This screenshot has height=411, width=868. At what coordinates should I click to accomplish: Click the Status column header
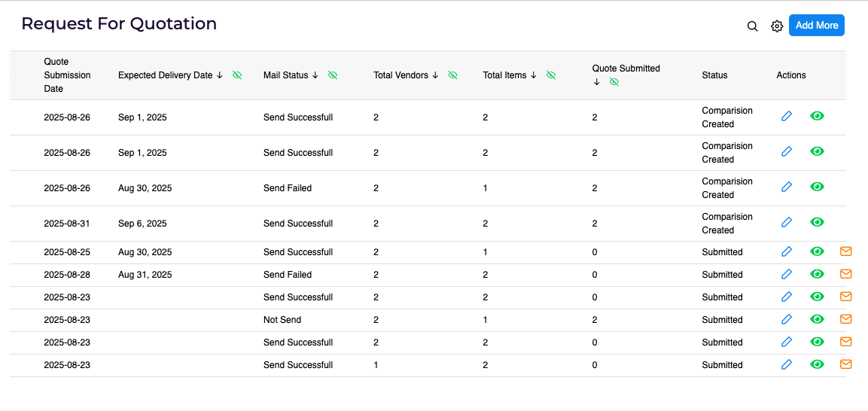pyautogui.click(x=714, y=75)
